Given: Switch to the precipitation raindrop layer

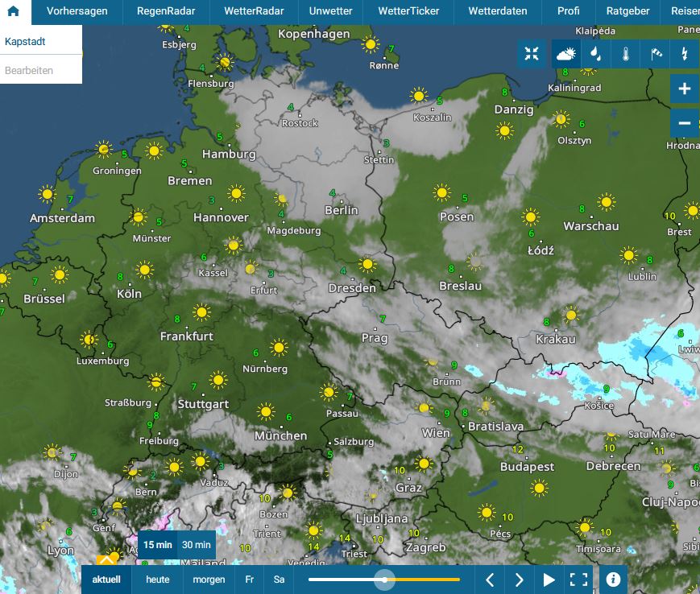Looking at the screenshot, I should 594,54.
